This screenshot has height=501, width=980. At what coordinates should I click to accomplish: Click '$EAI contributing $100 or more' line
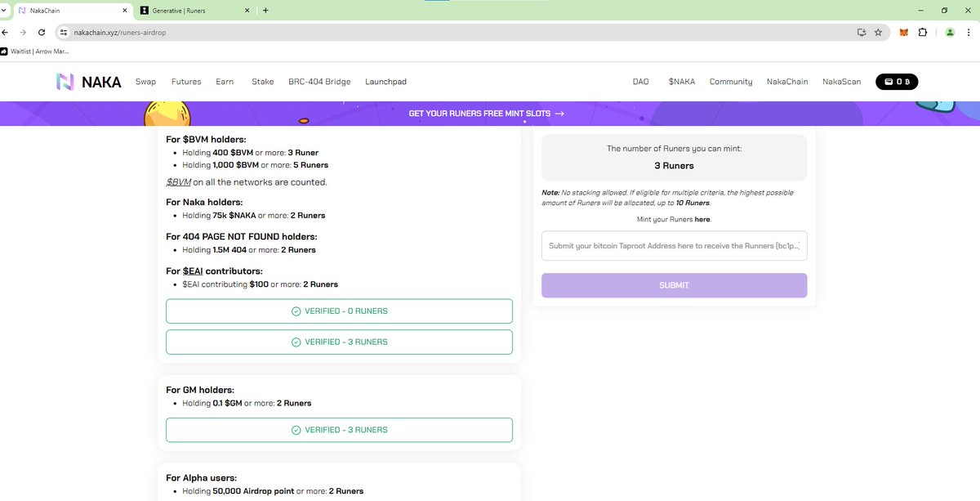(260, 284)
